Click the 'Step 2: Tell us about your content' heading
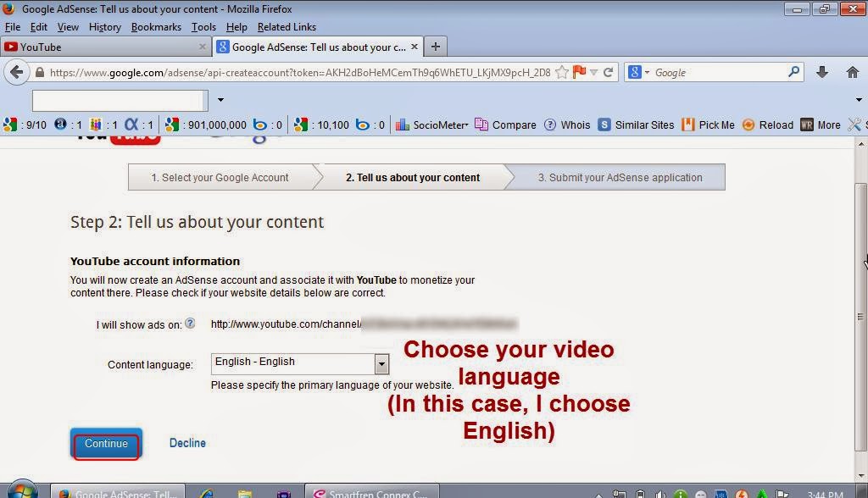The width and height of the screenshot is (868, 498). pos(197,222)
